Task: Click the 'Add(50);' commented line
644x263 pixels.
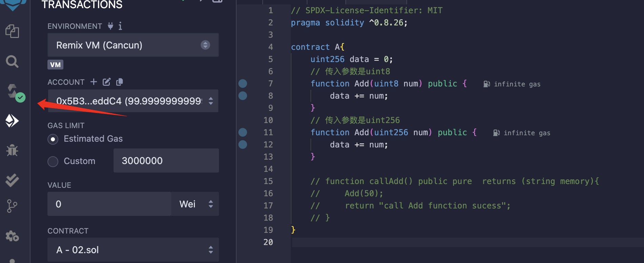Action: coord(347,194)
